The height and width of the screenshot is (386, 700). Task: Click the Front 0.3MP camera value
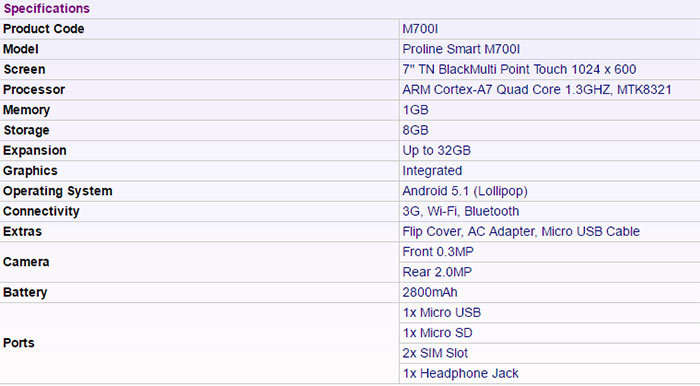click(438, 252)
